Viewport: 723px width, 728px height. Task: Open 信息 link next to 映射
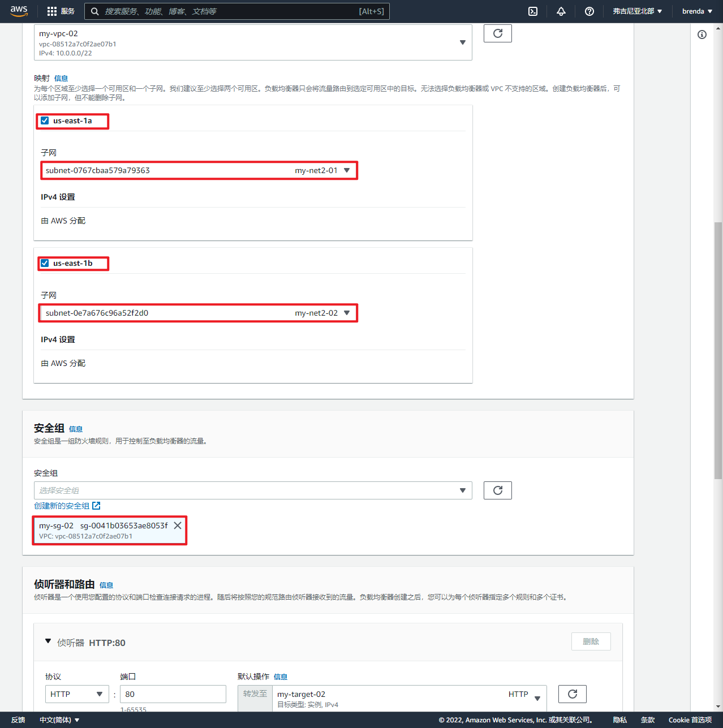coord(61,79)
